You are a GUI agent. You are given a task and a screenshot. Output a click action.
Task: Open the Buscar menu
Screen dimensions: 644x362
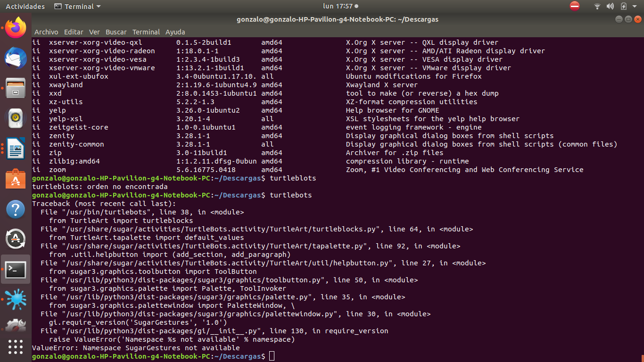[x=116, y=32]
